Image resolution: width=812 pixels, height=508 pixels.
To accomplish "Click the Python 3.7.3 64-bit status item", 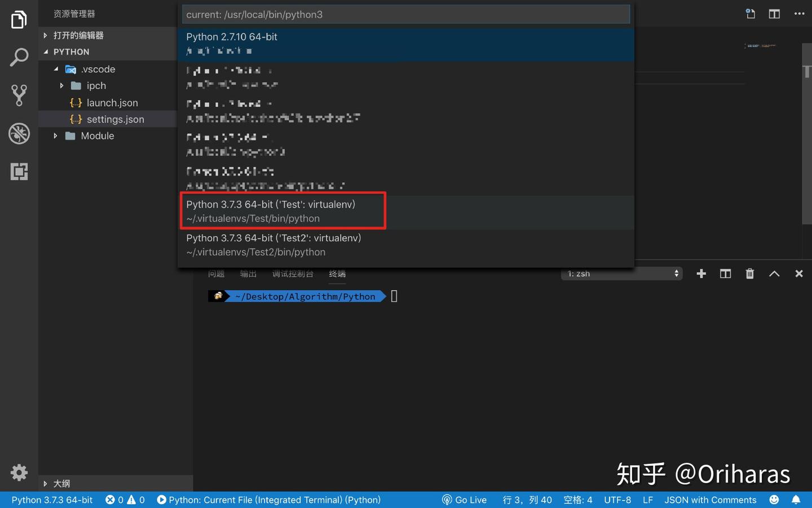I will [x=51, y=500].
